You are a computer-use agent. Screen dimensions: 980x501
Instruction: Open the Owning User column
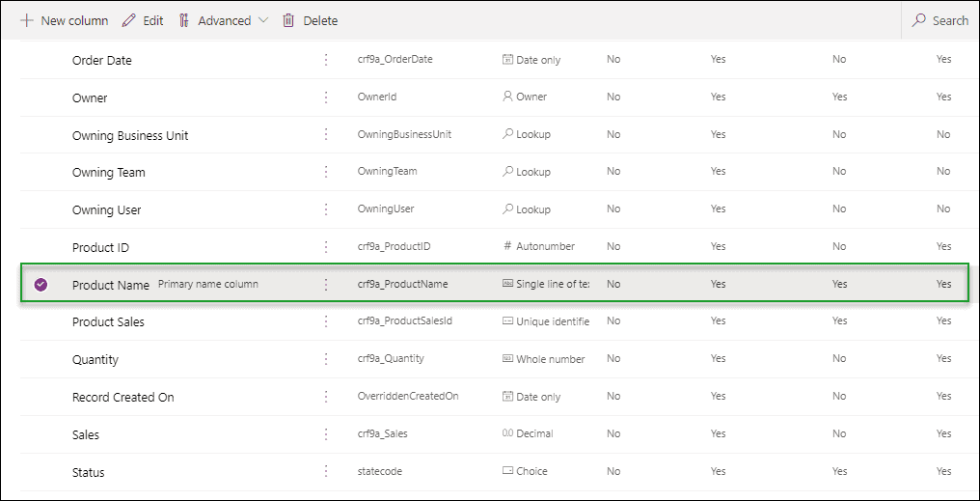click(x=106, y=210)
